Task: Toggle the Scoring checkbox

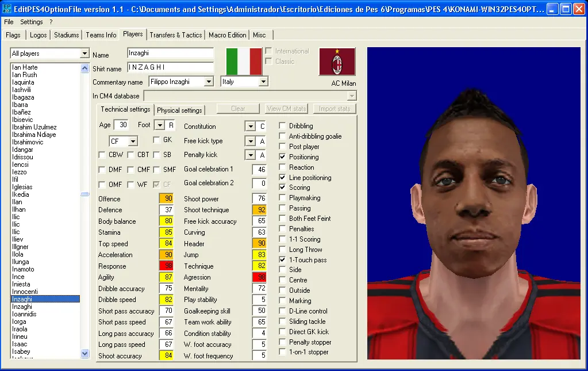Action: (x=283, y=187)
